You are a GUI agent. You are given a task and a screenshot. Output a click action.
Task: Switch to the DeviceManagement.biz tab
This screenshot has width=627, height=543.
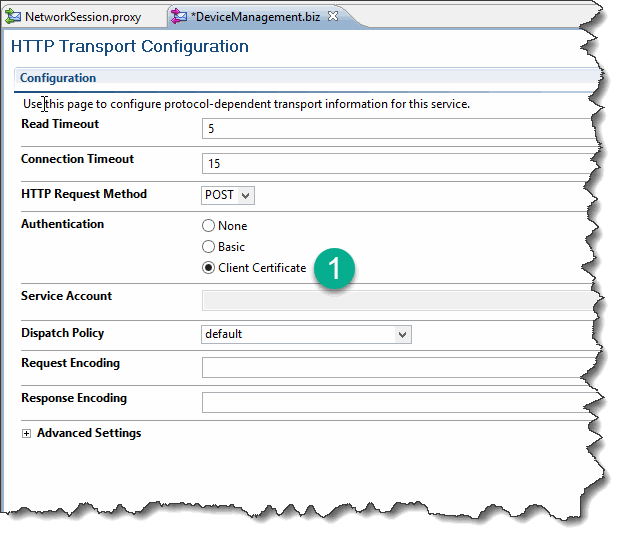pyautogui.click(x=255, y=17)
